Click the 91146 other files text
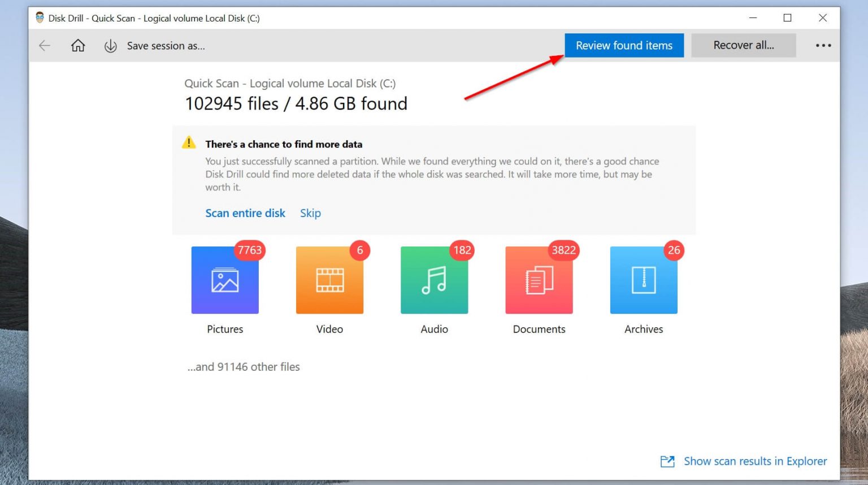This screenshot has width=868, height=485. pyautogui.click(x=243, y=367)
